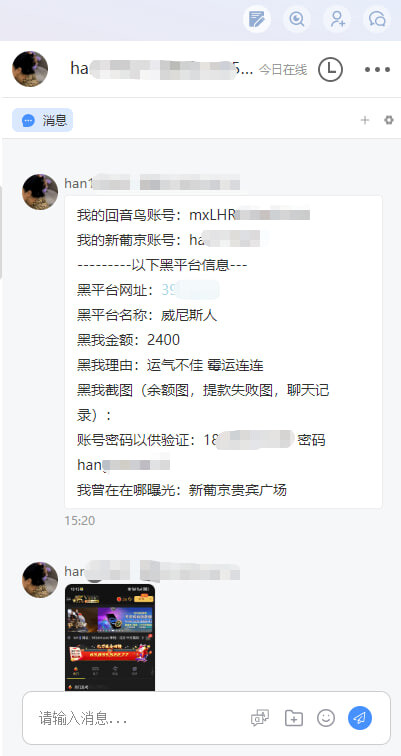Image resolution: width=401 pixels, height=756 pixels.
Task: Add a contact with the person-plus icon
Action: coord(337,20)
